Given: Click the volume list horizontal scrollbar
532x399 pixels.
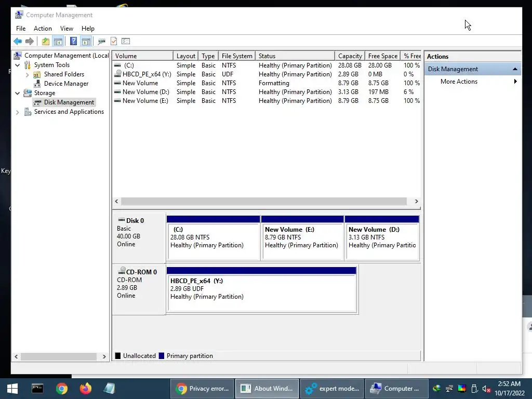Looking at the screenshot, I should [263, 201].
